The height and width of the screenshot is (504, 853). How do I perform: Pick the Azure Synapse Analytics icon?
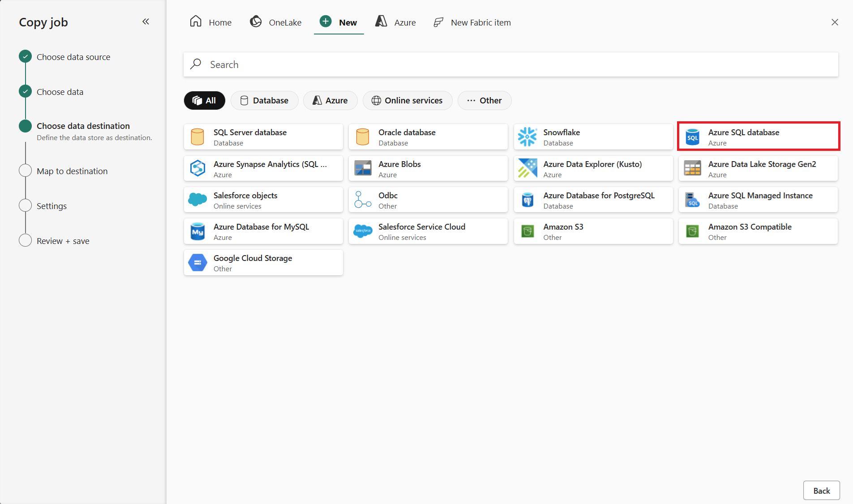[x=197, y=168]
